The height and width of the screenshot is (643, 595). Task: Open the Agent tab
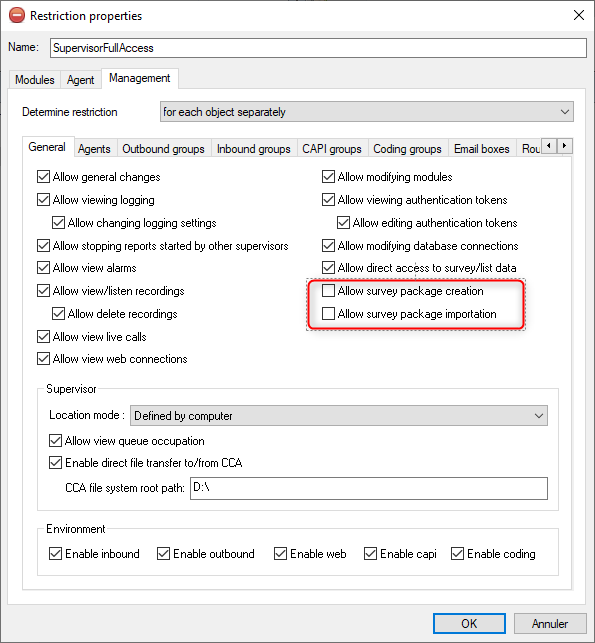(81, 80)
